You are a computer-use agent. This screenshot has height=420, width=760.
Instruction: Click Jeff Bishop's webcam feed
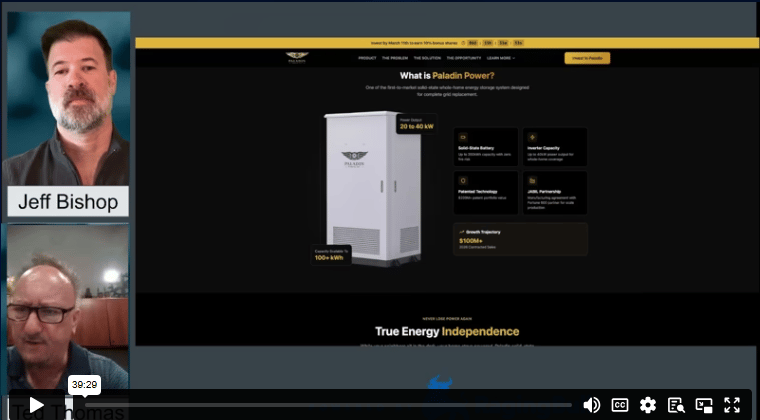coord(68,99)
